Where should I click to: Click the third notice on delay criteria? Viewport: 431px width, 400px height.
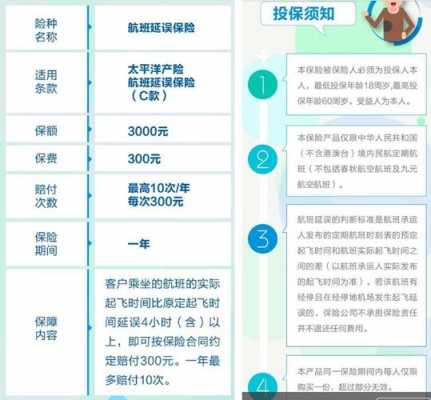click(x=356, y=275)
